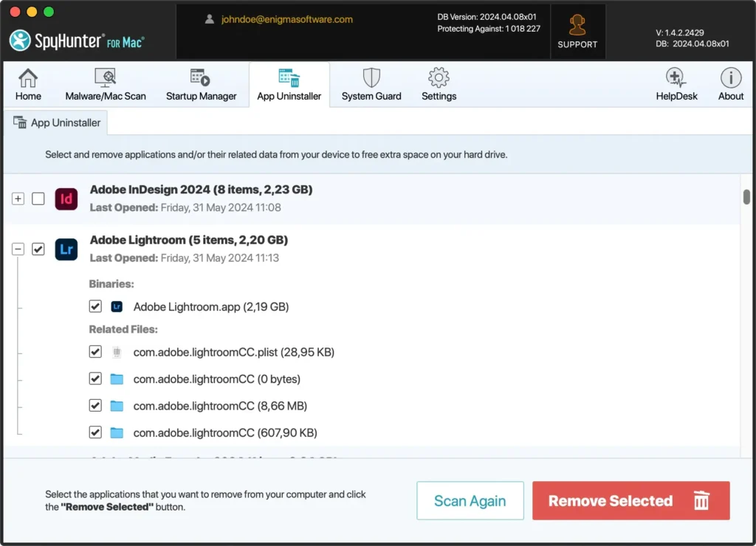This screenshot has width=756, height=546.
Task: Open the Home icon
Action: [28, 77]
